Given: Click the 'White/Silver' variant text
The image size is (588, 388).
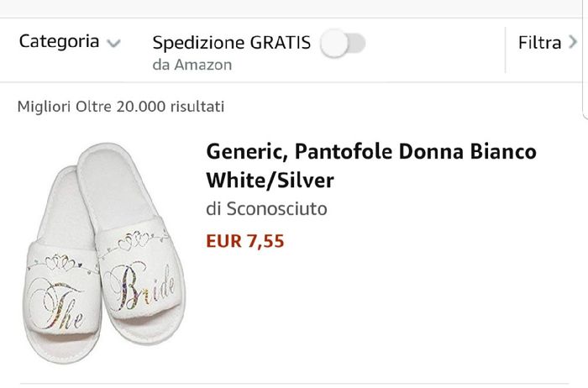Looking at the screenshot, I should click(x=270, y=180).
